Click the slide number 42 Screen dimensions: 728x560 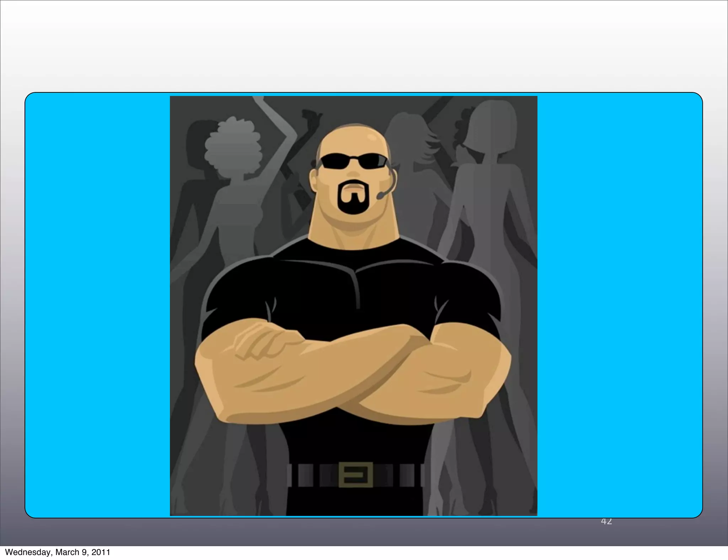point(606,521)
